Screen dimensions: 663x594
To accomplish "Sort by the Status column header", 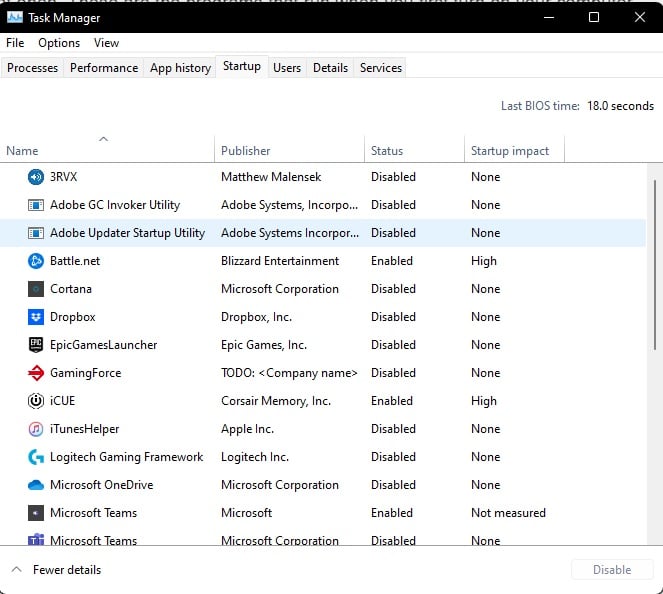I will tap(414, 149).
